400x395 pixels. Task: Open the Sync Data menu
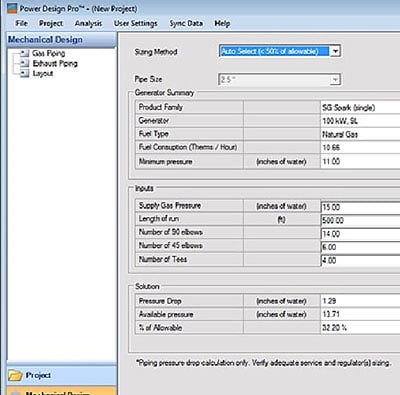point(186,23)
